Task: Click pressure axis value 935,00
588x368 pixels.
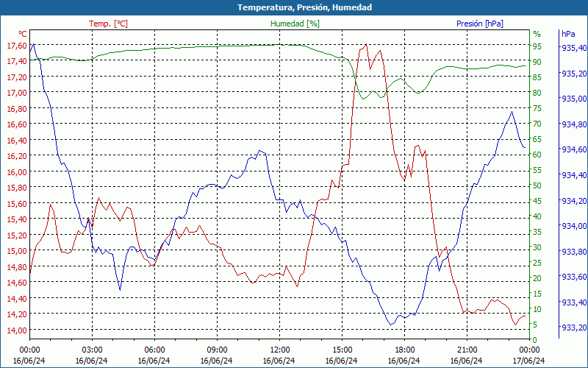Action: click(573, 99)
